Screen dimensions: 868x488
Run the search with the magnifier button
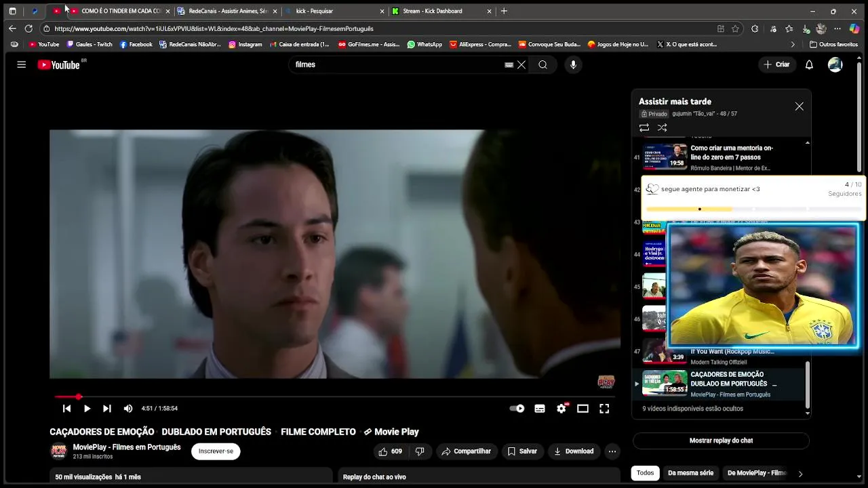(x=542, y=64)
